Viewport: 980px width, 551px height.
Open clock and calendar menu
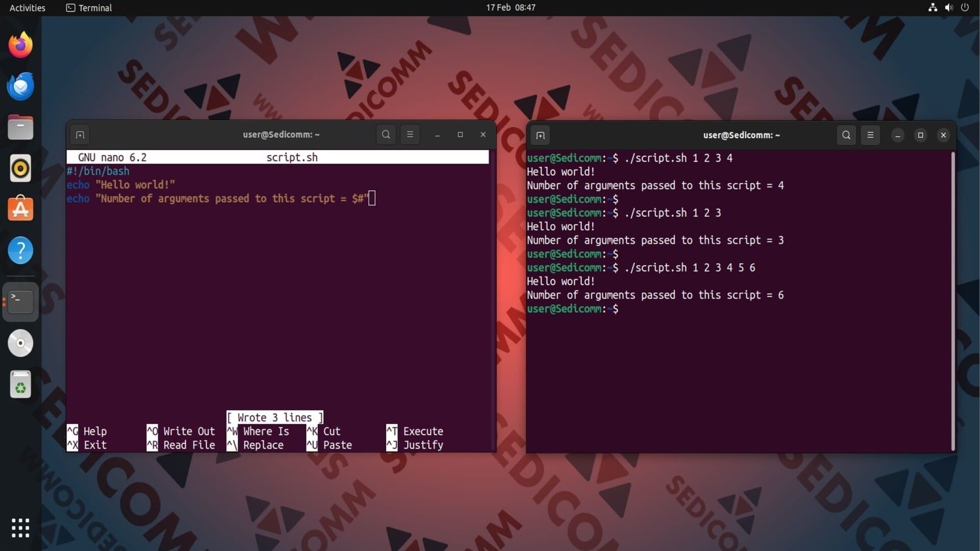coord(510,8)
